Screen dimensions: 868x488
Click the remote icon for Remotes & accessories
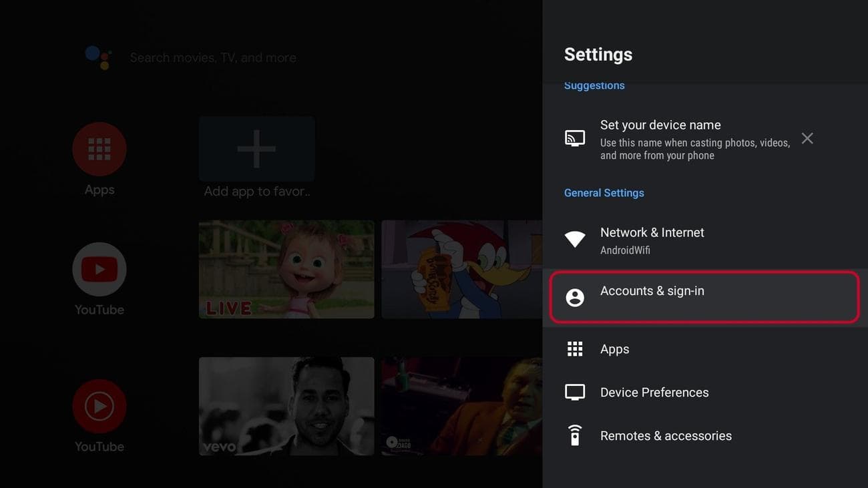pos(575,435)
